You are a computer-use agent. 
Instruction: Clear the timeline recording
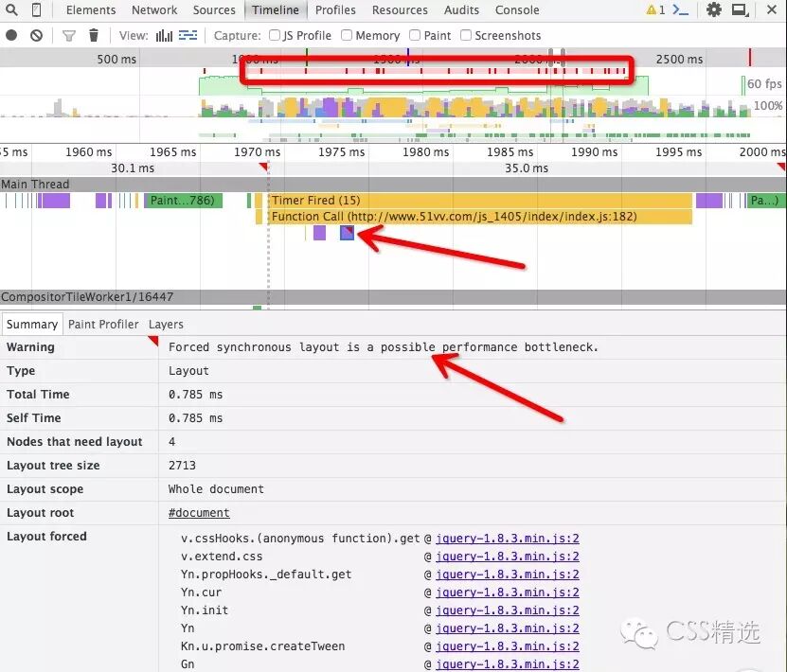coord(36,35)
